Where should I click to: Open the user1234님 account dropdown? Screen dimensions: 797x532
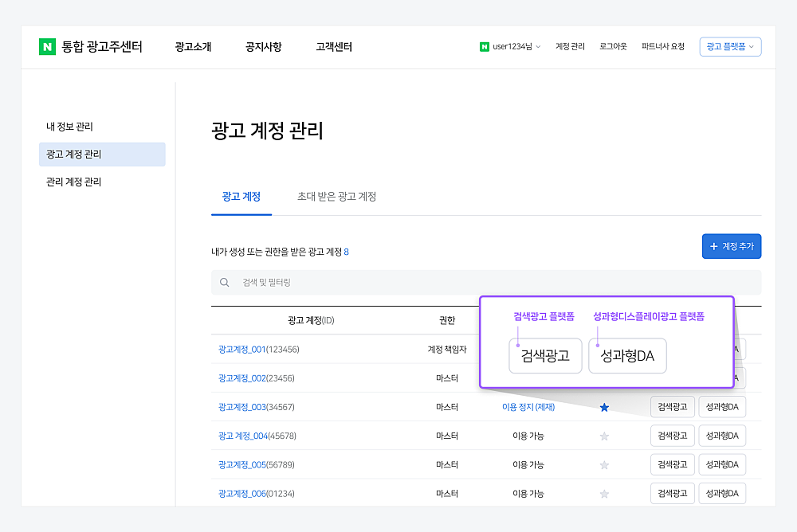click(516, 47)
